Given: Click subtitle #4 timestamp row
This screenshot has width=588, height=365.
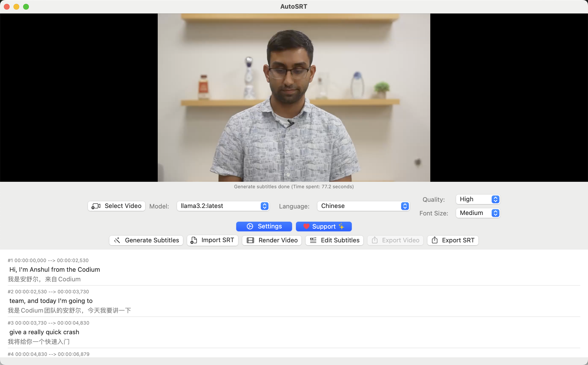Looking at the screenshot, I should click(x=49, y=354).
